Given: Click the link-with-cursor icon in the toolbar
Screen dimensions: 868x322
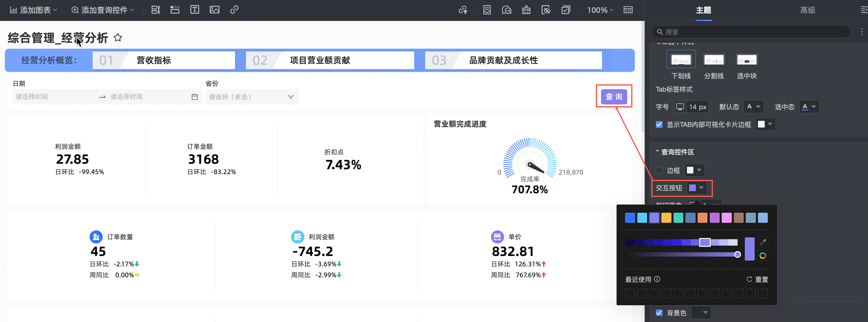Looking at the screenshot, I should [463, 10].
